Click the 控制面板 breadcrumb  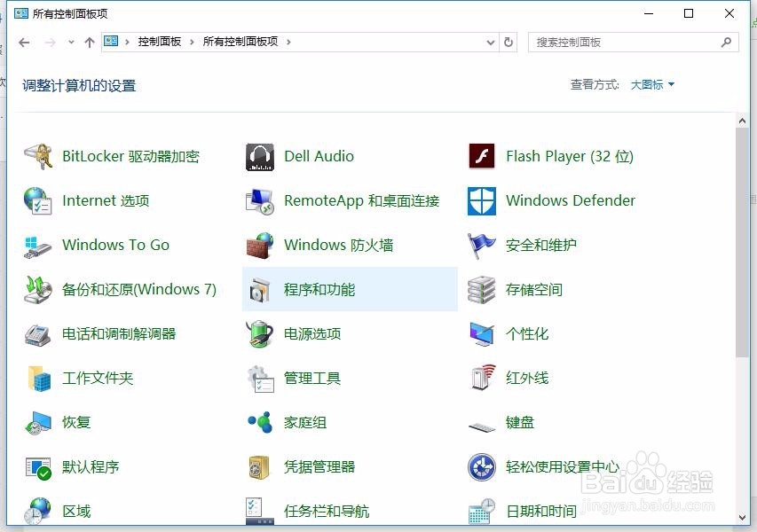point(160,42)
